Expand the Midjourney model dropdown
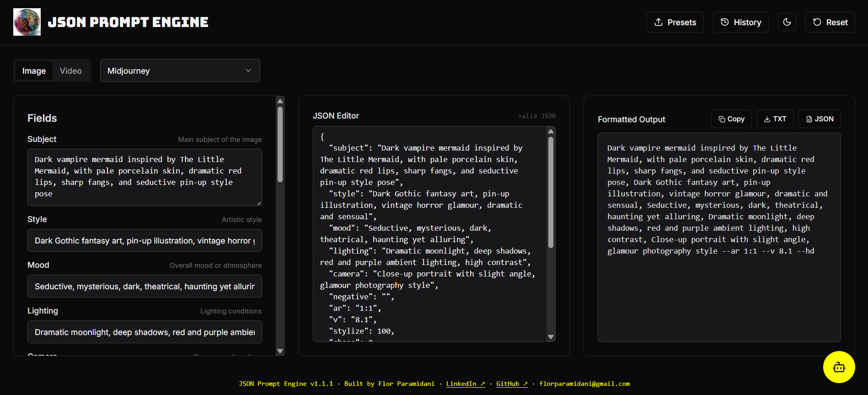The image size is (868, 395). point(180,70)
